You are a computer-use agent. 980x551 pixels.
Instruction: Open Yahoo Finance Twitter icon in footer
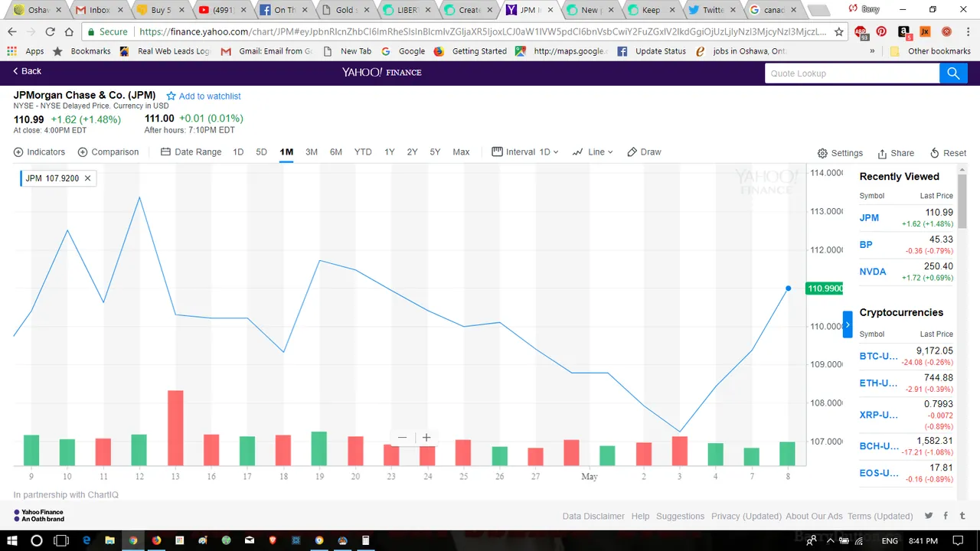(x=929, y=516)
